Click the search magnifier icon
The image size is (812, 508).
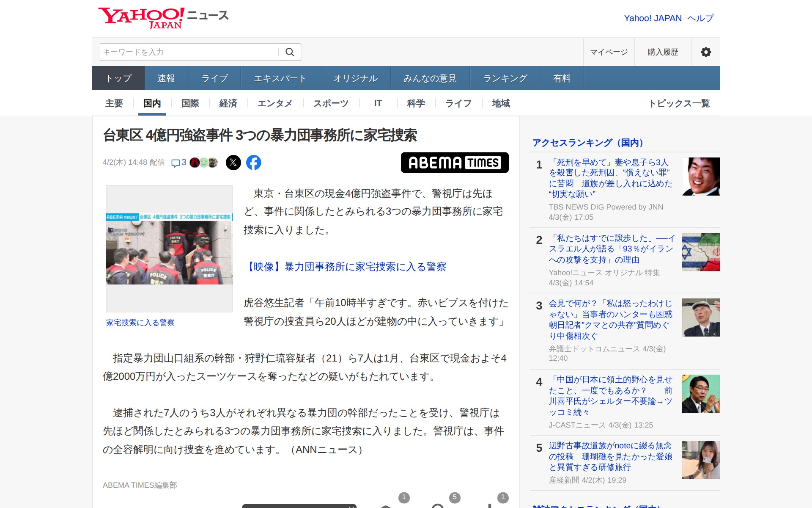pyautogui.click(x=290, y=52)
